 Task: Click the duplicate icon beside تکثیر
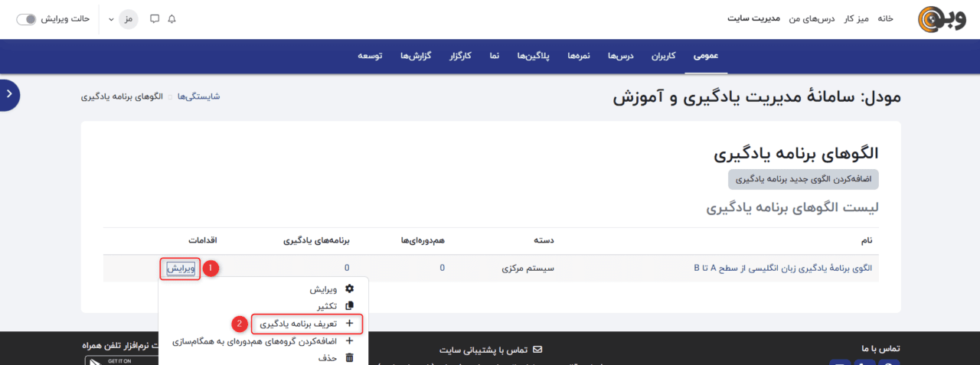(350, 306)
